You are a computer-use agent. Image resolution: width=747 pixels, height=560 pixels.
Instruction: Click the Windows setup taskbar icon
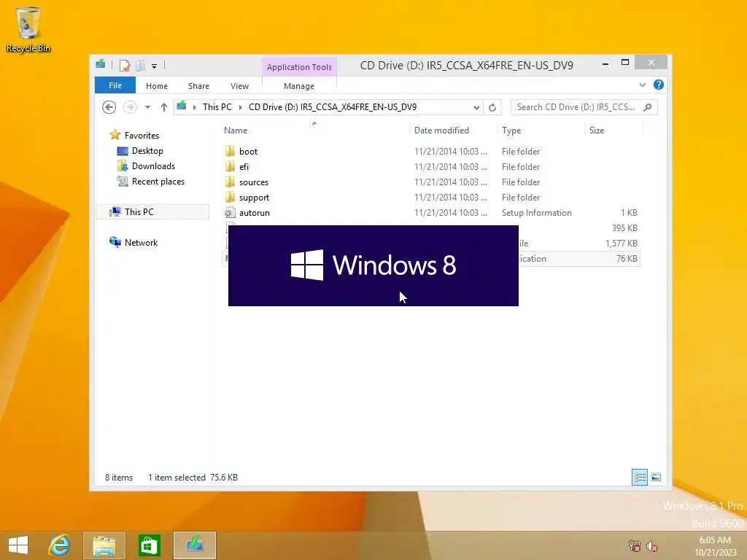tap(194, 545)
